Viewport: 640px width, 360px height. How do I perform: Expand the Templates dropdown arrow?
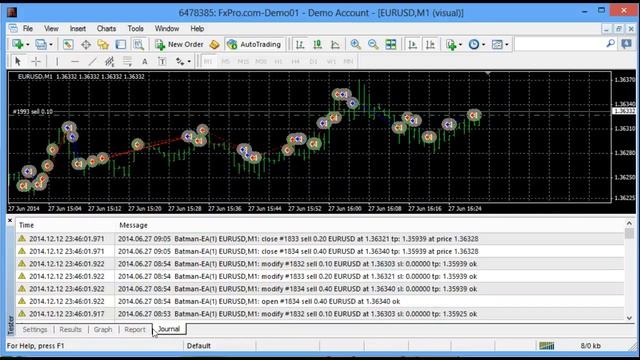(x=507, y=44)
